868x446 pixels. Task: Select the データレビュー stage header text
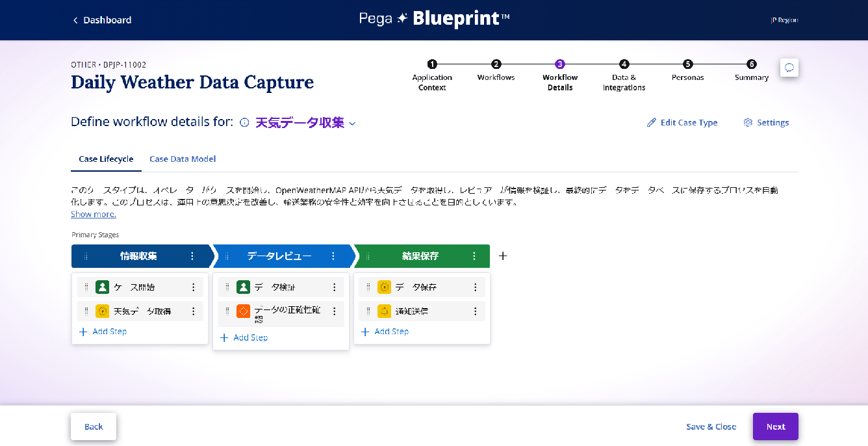279,256
